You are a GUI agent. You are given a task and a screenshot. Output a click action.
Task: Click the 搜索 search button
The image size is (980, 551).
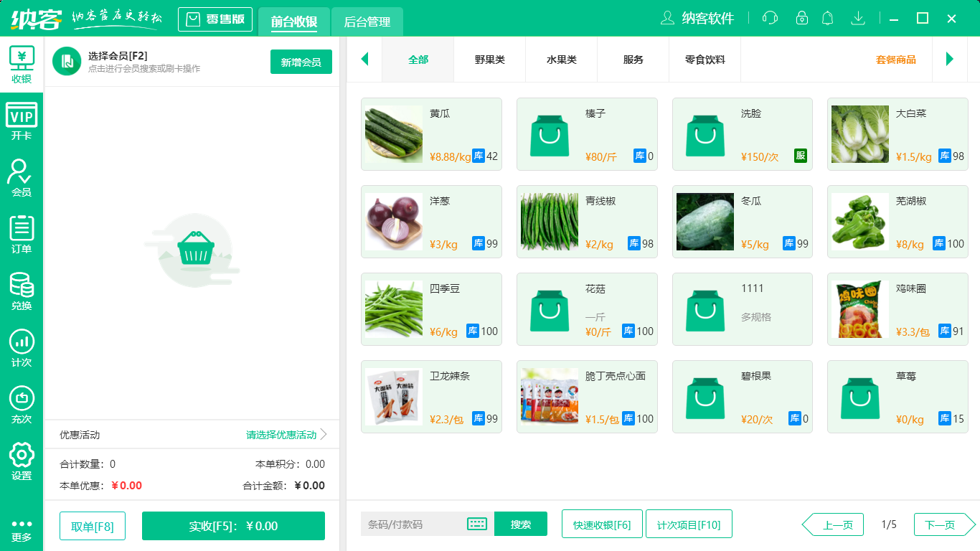click(x=521, y=524)
